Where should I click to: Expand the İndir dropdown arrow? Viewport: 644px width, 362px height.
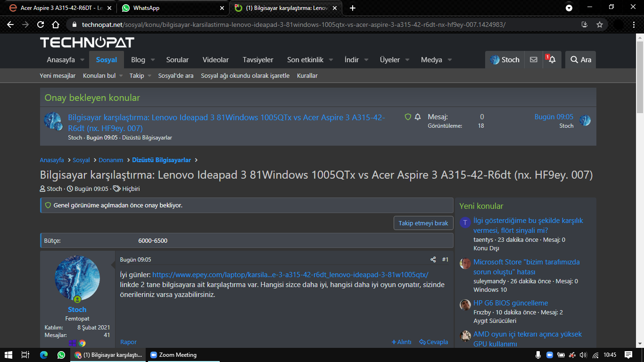click(x=366, y=60)
